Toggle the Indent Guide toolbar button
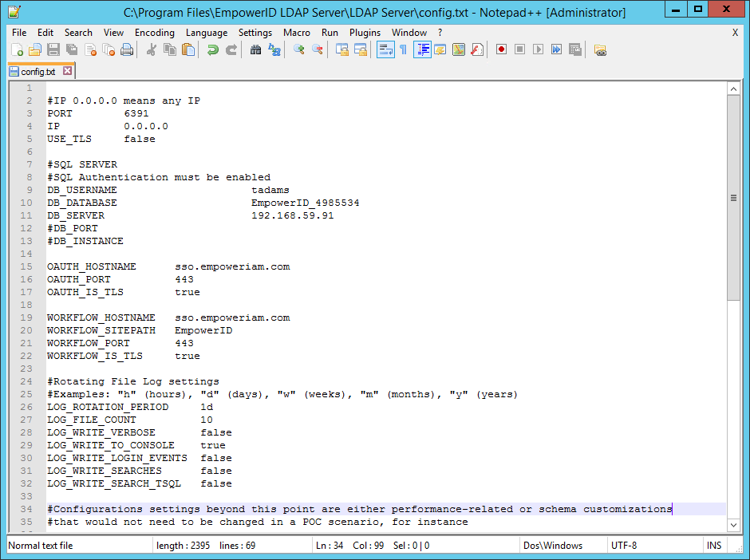750x560 pixels. pos(422,50)
